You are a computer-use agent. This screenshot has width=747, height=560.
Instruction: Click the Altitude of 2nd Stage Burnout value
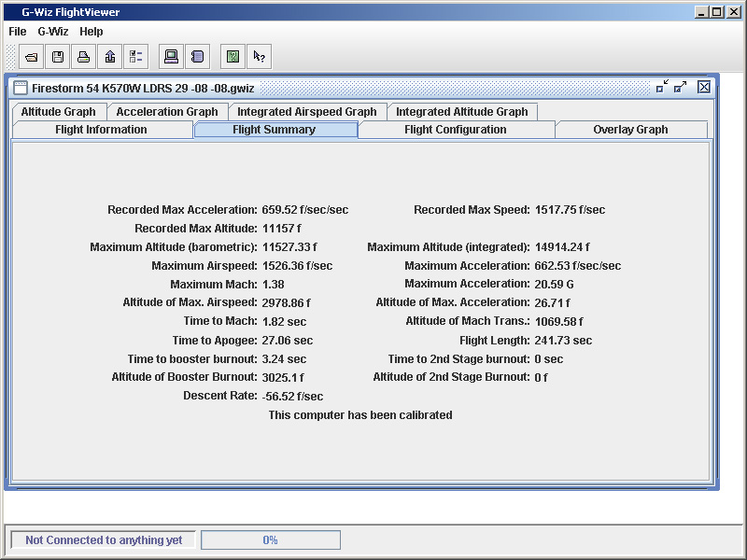point(542,378)
